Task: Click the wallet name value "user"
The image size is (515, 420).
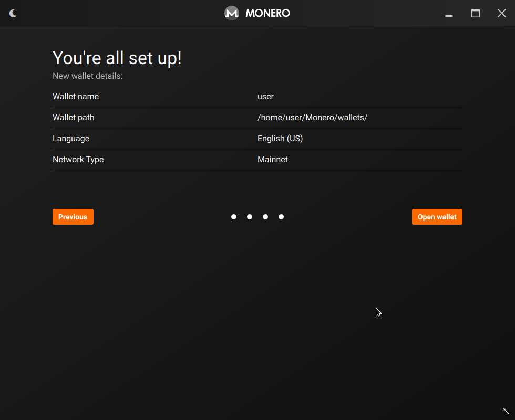Action: pos(265,97)
